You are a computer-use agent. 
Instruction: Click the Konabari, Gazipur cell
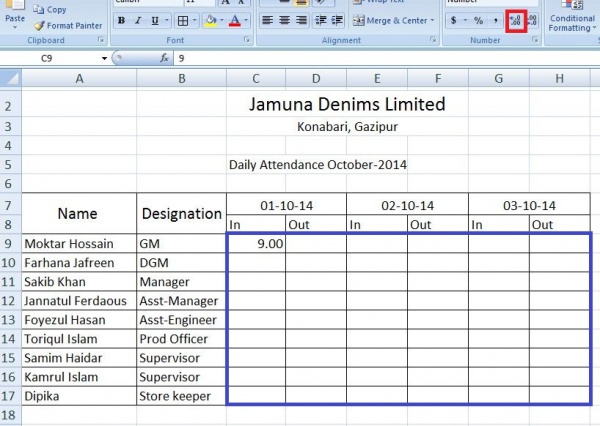click(x=347, y=126)
